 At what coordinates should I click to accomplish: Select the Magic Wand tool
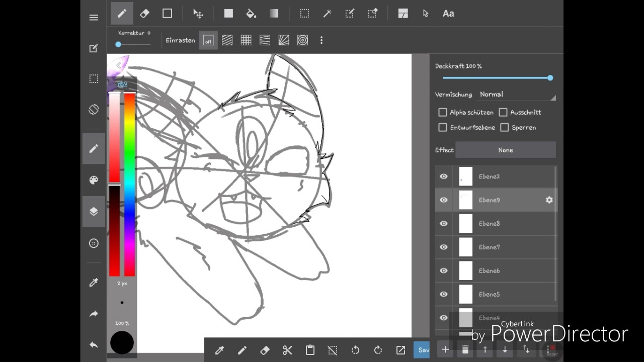(x=327, y=14)
